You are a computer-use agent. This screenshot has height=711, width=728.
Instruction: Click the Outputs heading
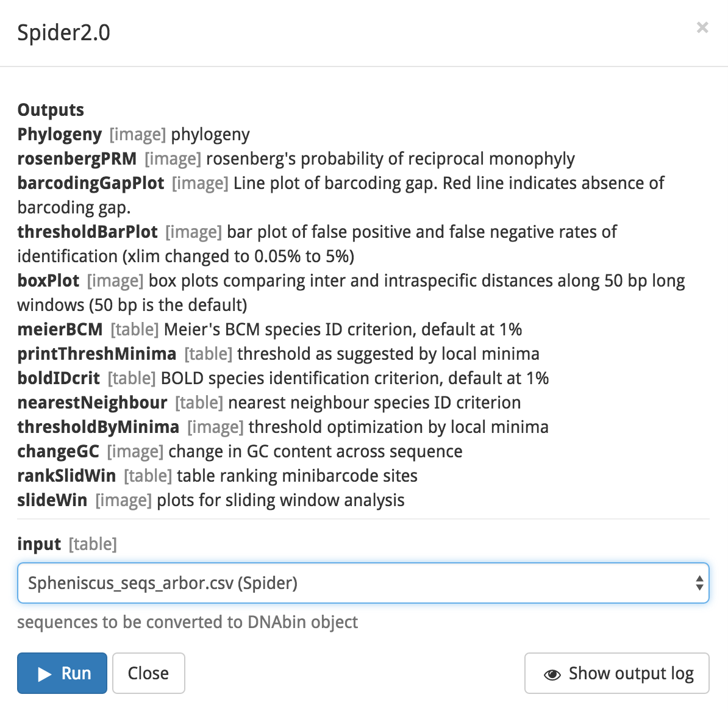51,110
